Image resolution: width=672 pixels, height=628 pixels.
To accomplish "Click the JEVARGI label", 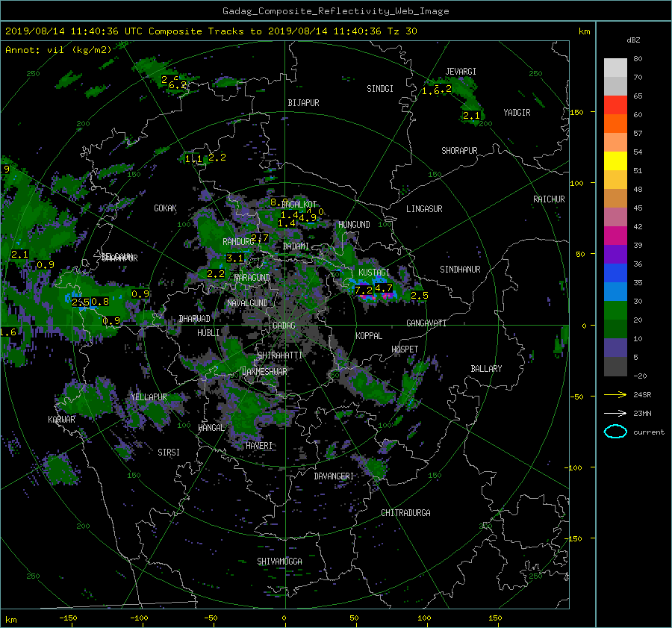I will click(x=461, y=72).
